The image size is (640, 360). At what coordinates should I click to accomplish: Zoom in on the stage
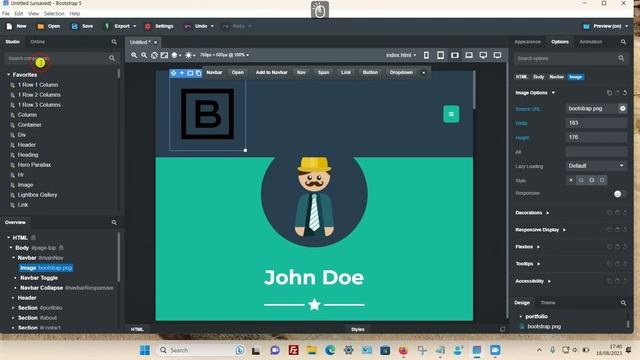134,55
